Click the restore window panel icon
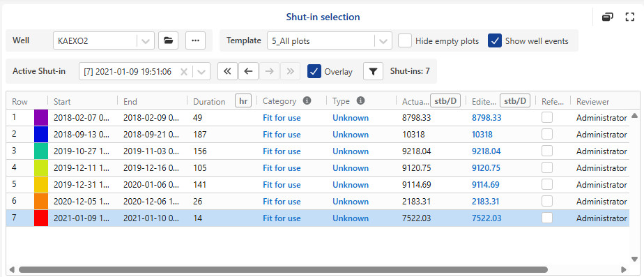Screen dimensions: 644x277 608,17
